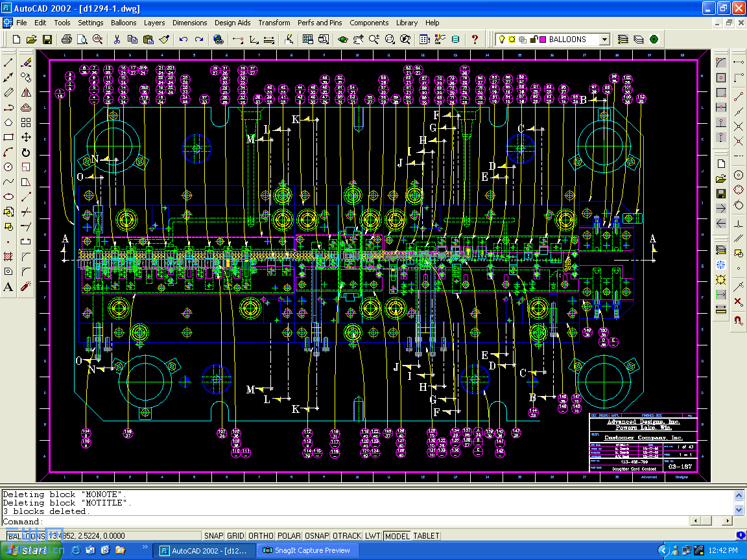
Task: Click Snap to Endpoint icon on right toolbar
Action: 739,96
